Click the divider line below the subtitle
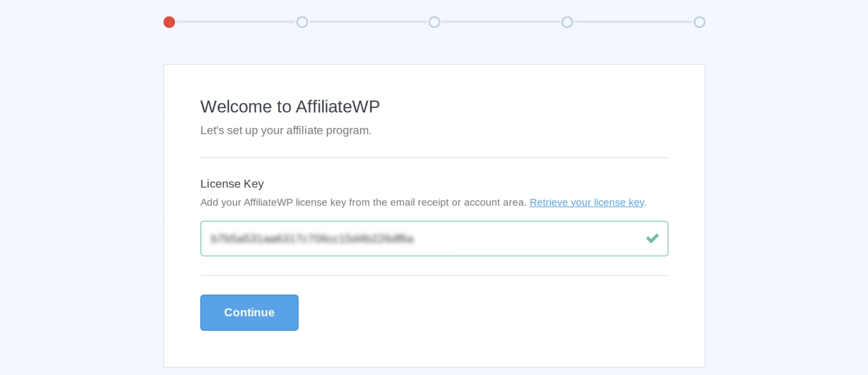Image resolution: width=868 pixels, height=375 pixels. [x=434, y=157]
